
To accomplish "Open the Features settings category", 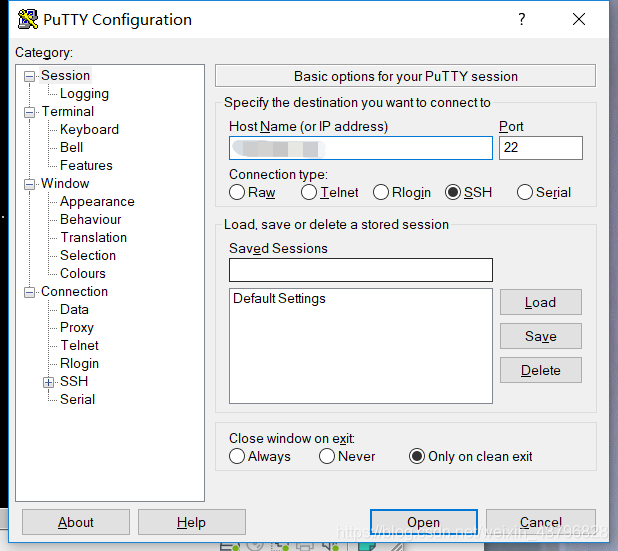I will [x=86, y=166].
